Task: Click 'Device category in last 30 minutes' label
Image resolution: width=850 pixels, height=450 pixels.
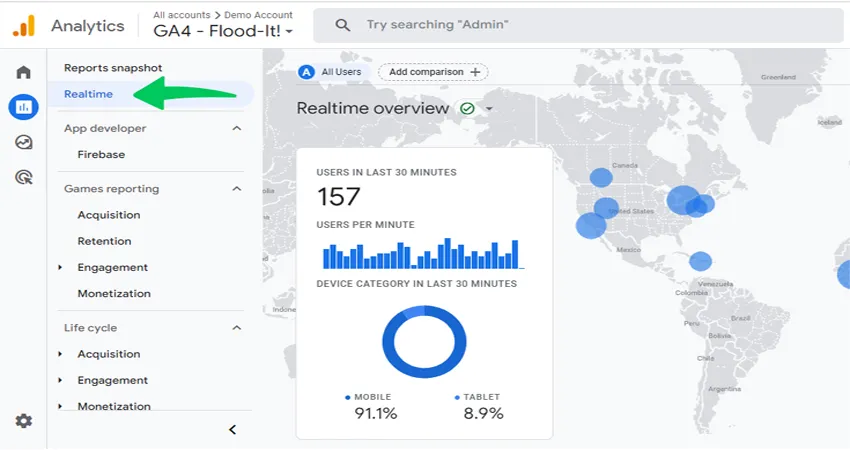Action: [416, 284]
